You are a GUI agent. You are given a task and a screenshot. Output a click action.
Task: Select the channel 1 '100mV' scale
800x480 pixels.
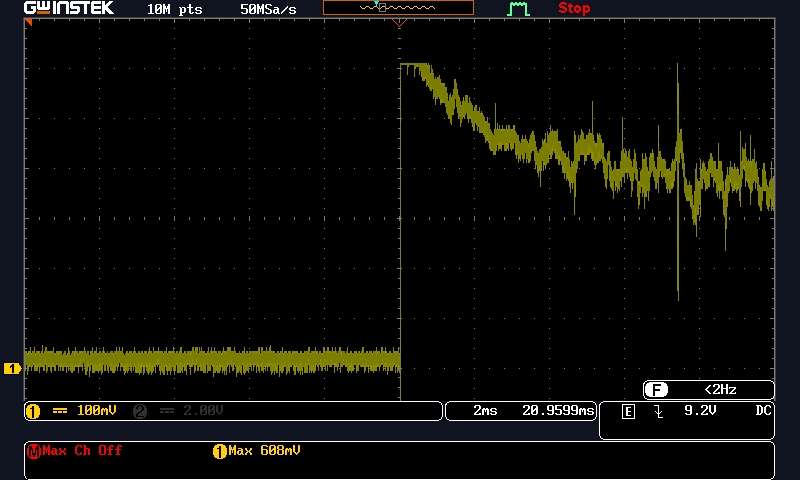coord(96,410)
